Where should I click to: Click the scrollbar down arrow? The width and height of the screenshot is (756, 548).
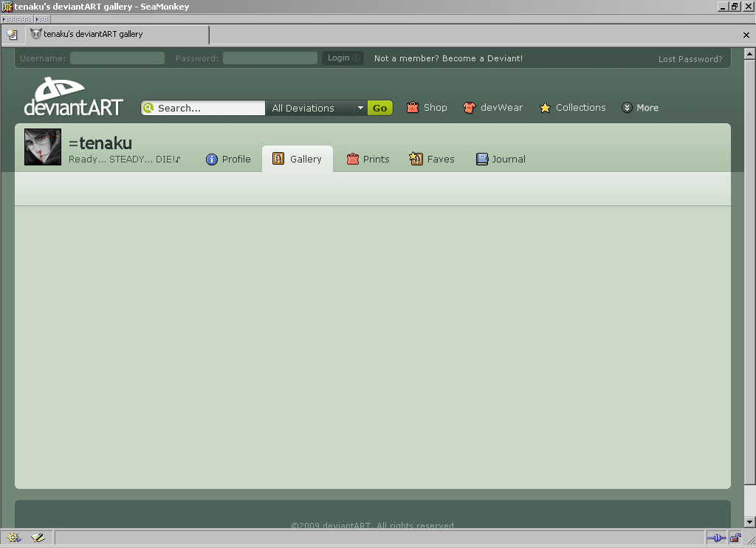pyautogui.click(x=749, y=522)
